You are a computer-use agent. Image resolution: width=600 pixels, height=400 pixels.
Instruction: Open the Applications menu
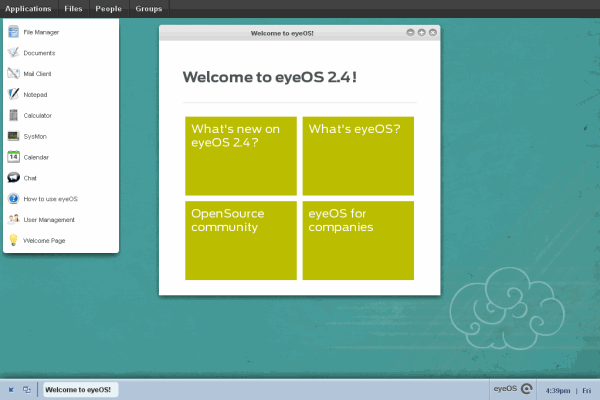tap(28, 9)
